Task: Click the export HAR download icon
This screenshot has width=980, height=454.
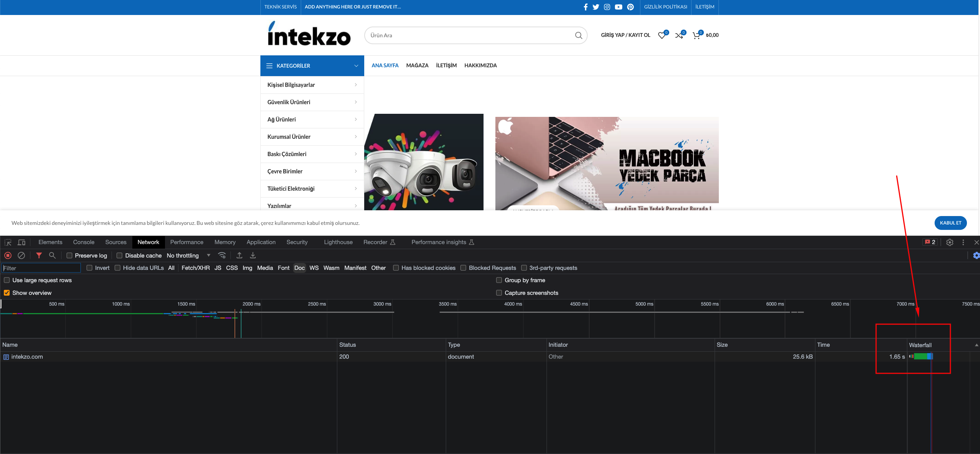Action: pos(253,255)
